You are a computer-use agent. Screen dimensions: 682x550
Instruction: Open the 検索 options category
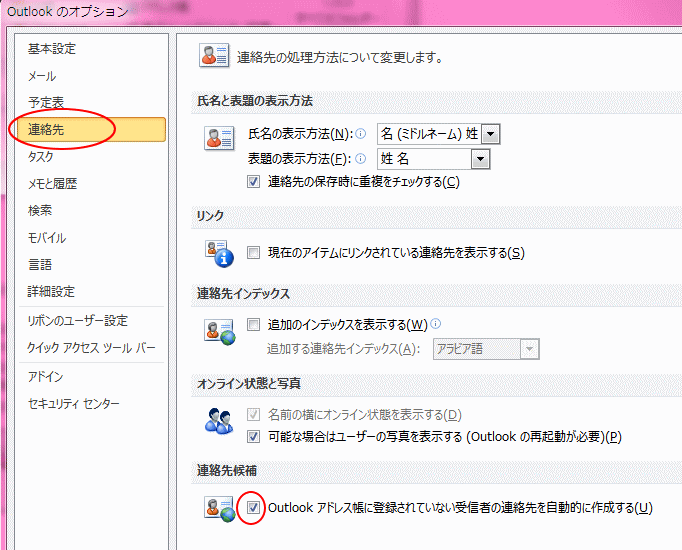pos(40,210)
